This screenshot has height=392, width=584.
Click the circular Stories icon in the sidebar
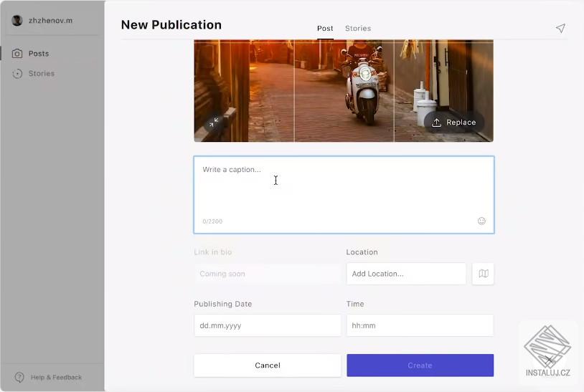coord(17,74)
